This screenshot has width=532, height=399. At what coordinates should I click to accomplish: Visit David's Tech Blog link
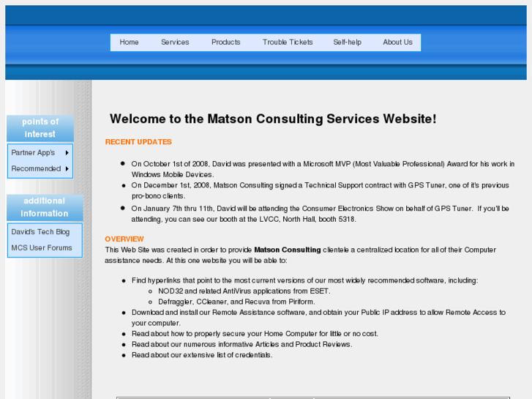(40, 232)
